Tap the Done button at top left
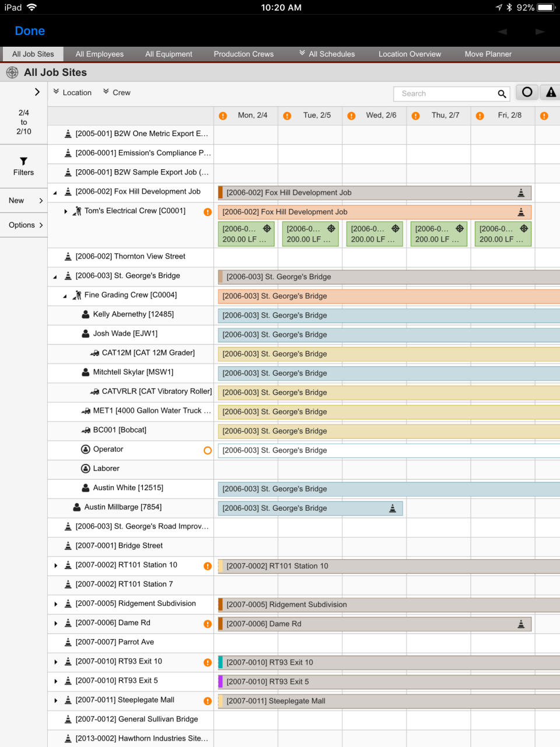This screenshot has height=747, width=560. (x=29, y=31)
